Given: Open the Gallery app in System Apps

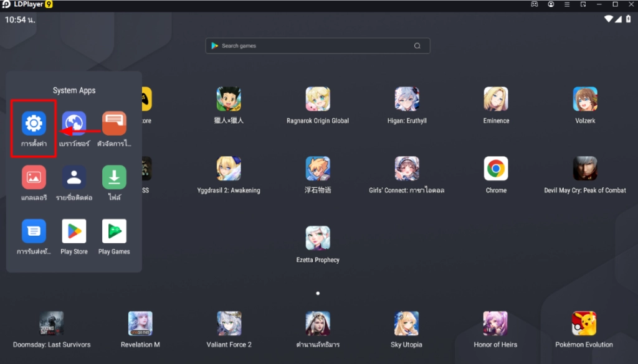Looking at the screenshot, I should pos(34,177).
